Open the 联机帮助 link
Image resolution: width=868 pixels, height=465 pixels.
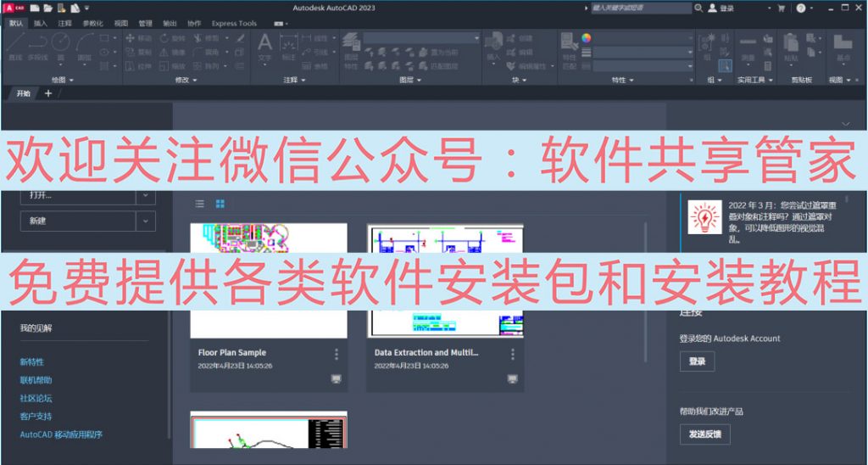click(x=36, y=380)
